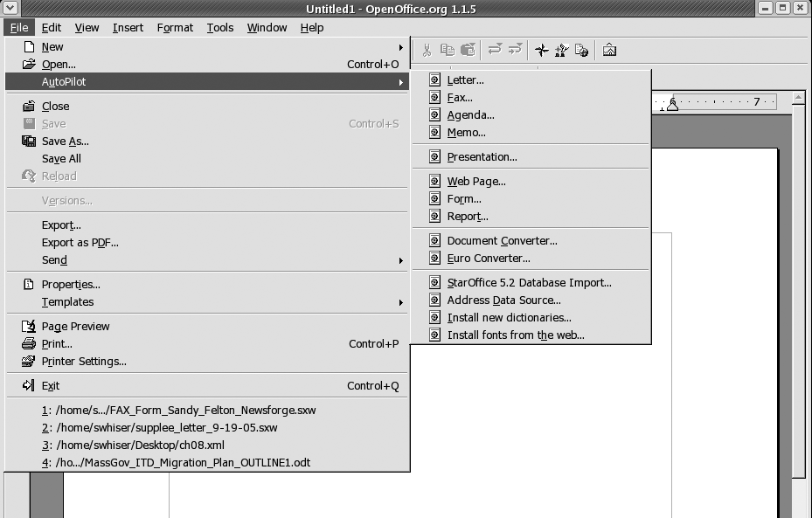Open the Window menu
The width and height of the screenshot is (812, 518).
coord(267,28)
